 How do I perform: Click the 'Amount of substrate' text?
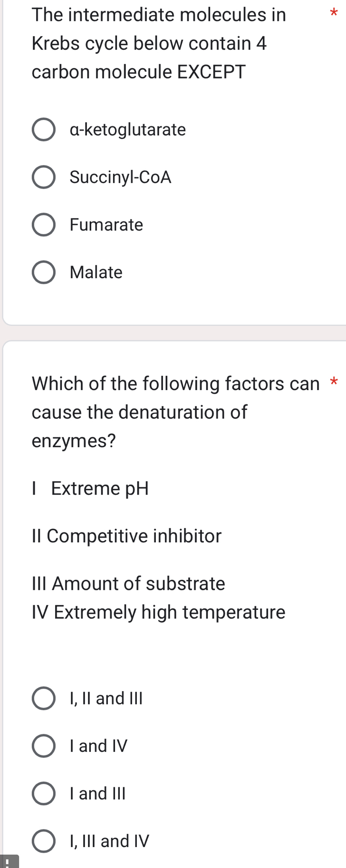(127, 584)
